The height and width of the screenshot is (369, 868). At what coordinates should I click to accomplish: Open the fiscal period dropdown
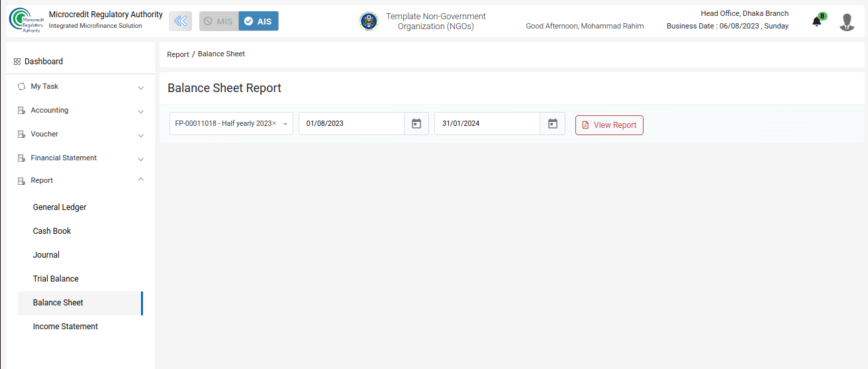click(285, 124)
